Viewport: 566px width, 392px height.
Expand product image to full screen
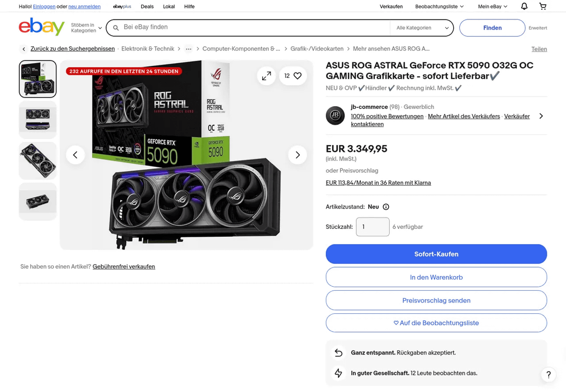pyautogui.click(x=266, y=75)
